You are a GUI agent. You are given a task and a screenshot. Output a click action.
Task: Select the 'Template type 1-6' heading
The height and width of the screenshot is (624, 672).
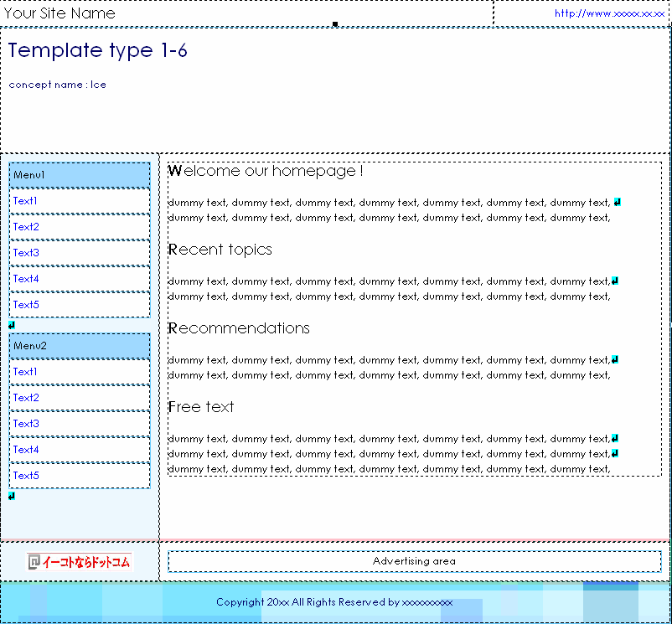[98, 50]
